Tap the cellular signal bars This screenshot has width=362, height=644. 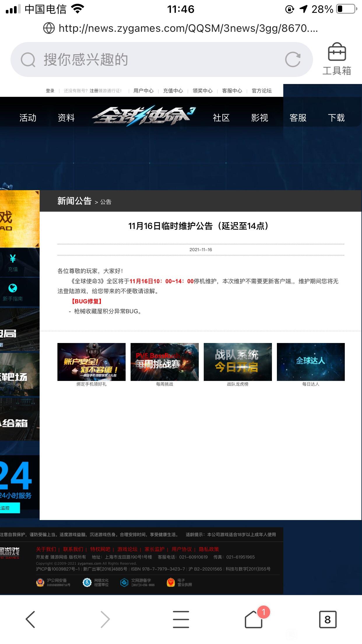coord(13,9)
